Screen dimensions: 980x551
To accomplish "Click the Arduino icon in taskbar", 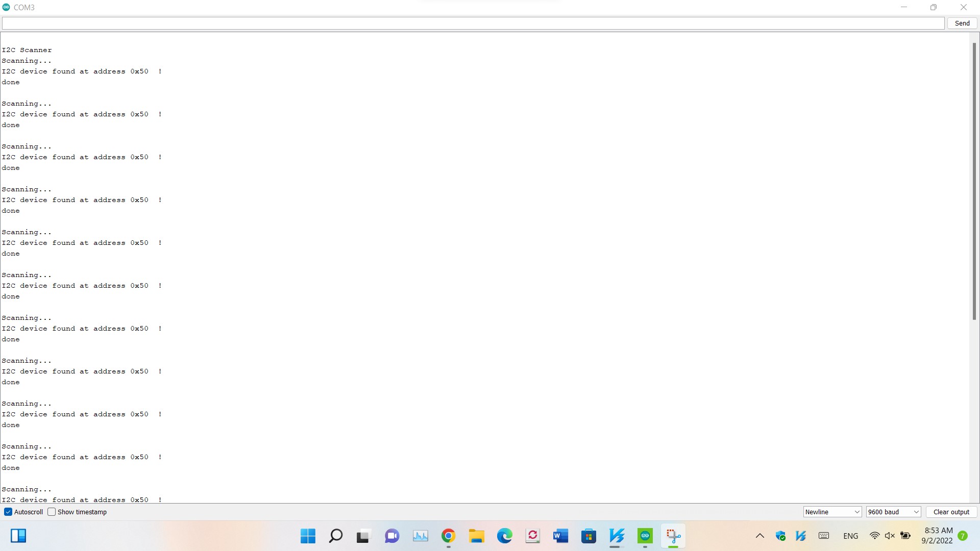I will pos(645,536).
